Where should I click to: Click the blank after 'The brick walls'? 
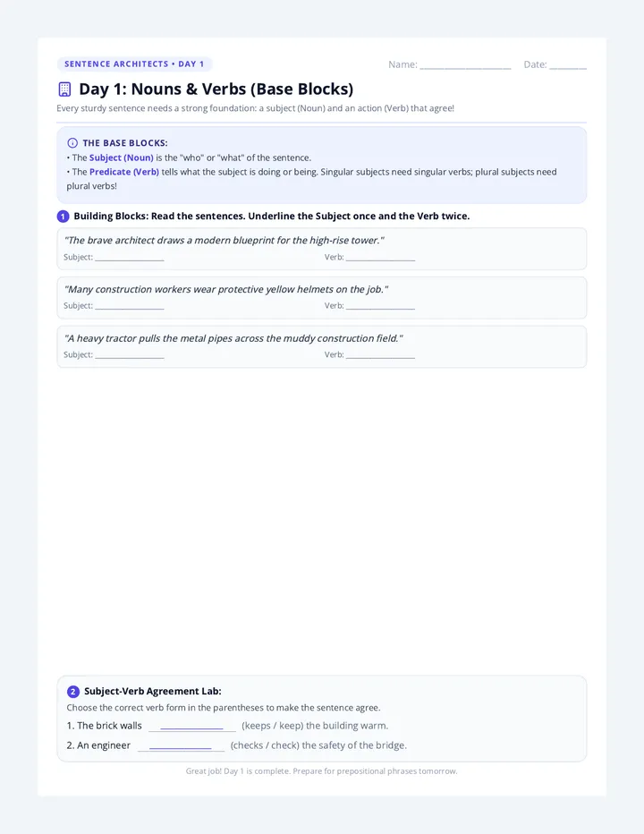(x=192, y=726)
